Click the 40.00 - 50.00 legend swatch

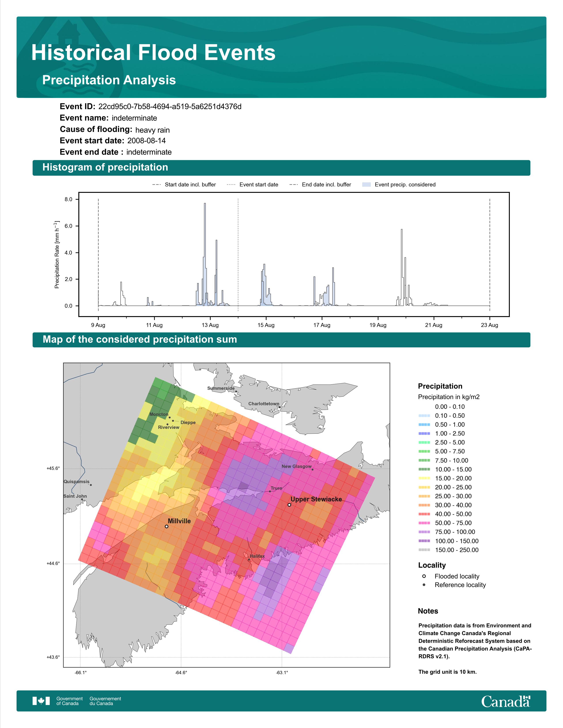pyautogui.click(x=424, y=514)
